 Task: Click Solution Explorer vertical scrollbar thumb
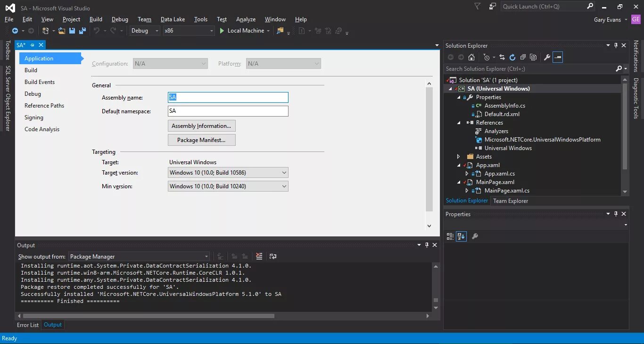(x=625, y=127)
